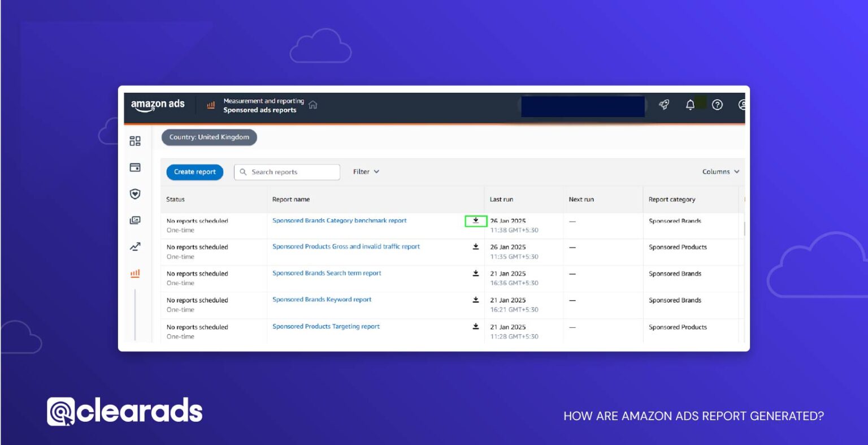Click the Create report button
The width and height of the screenshot is (868, 445).
[x=195, y=172]
